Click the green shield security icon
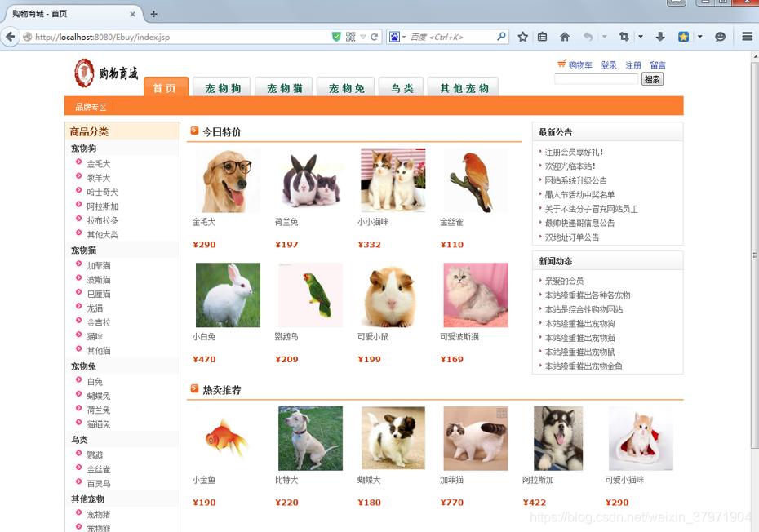This screenshot has height=532, width=759. [x=336, y=37]
